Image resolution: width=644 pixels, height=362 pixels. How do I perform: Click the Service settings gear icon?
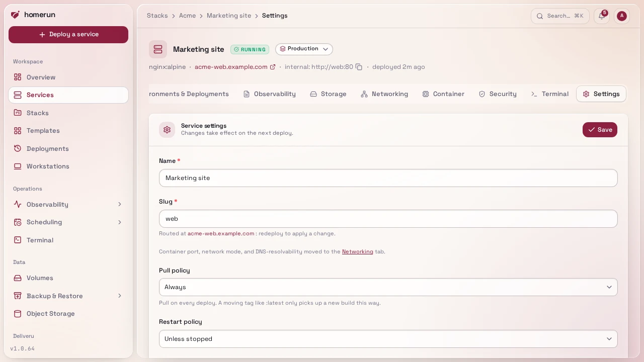tap(167, 130)
